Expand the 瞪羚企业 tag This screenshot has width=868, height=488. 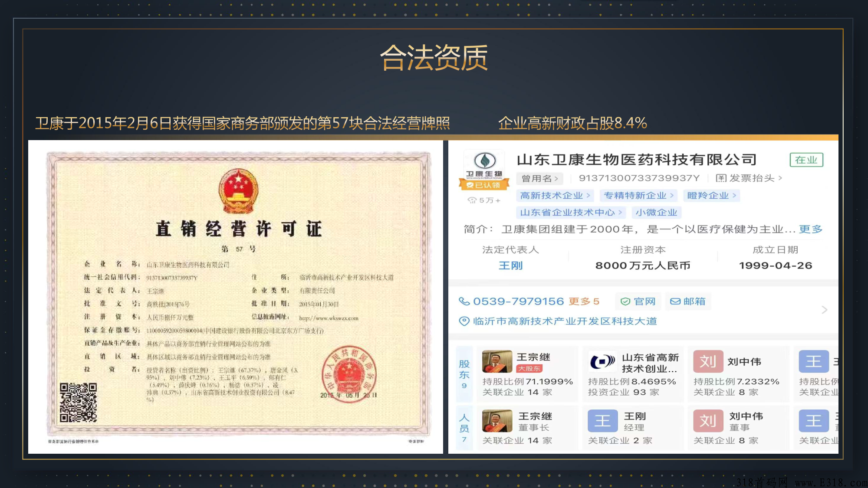(711, 196)
